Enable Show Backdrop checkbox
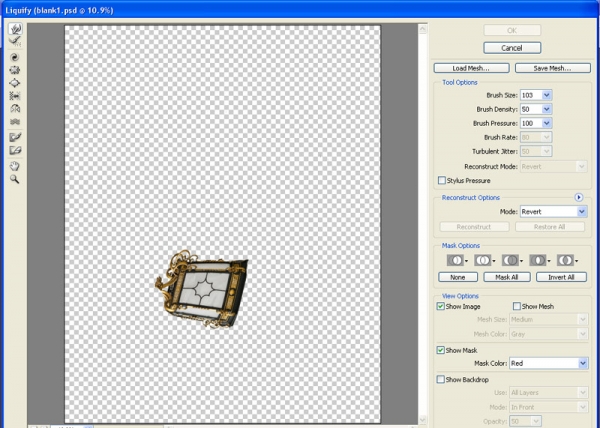The height and width of the screenshot is (428, 600). coord(441,379)
